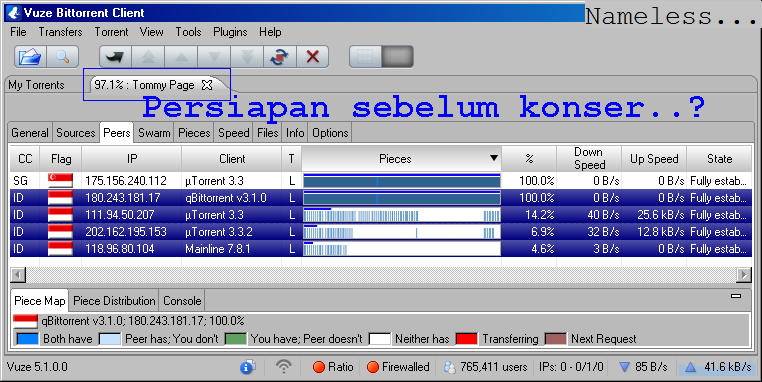Close the Tommy Page tab
Screen dimensions: 762x382
207,85
